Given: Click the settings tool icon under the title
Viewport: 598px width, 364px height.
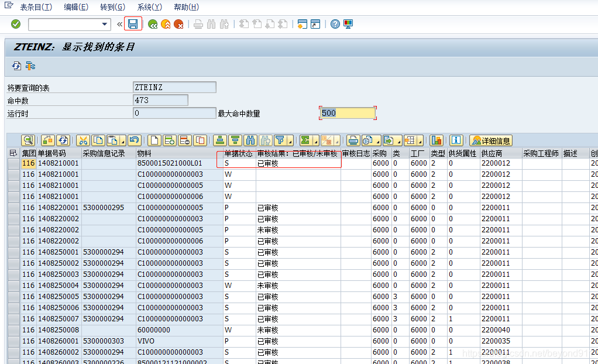Looking at the screenshot, I should pyautogui.click(x=30, y=66).
